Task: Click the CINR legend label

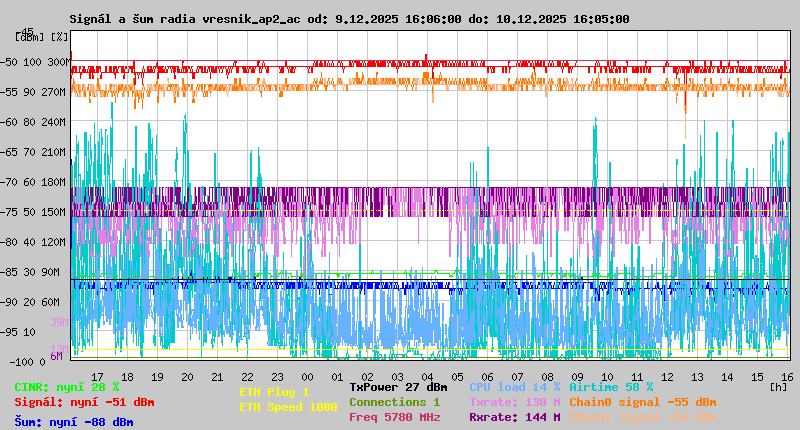Action: click(66, 387)
